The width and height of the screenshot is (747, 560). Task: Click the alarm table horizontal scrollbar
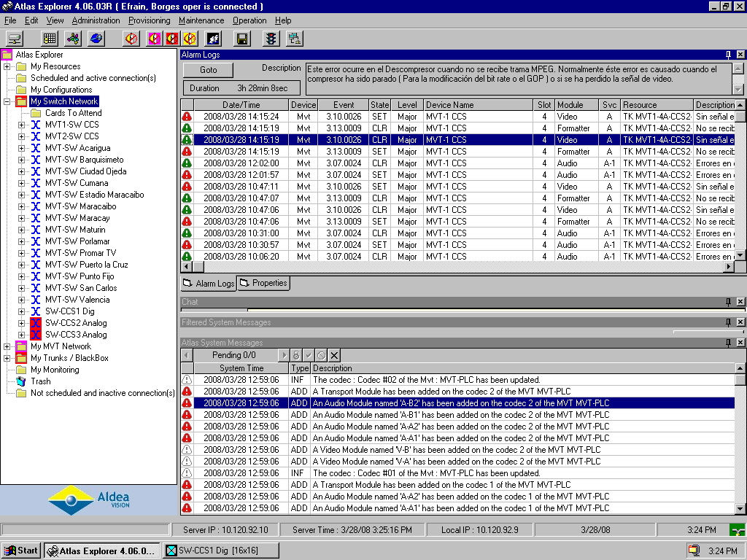pyautogui.click(x=457, y=267)
